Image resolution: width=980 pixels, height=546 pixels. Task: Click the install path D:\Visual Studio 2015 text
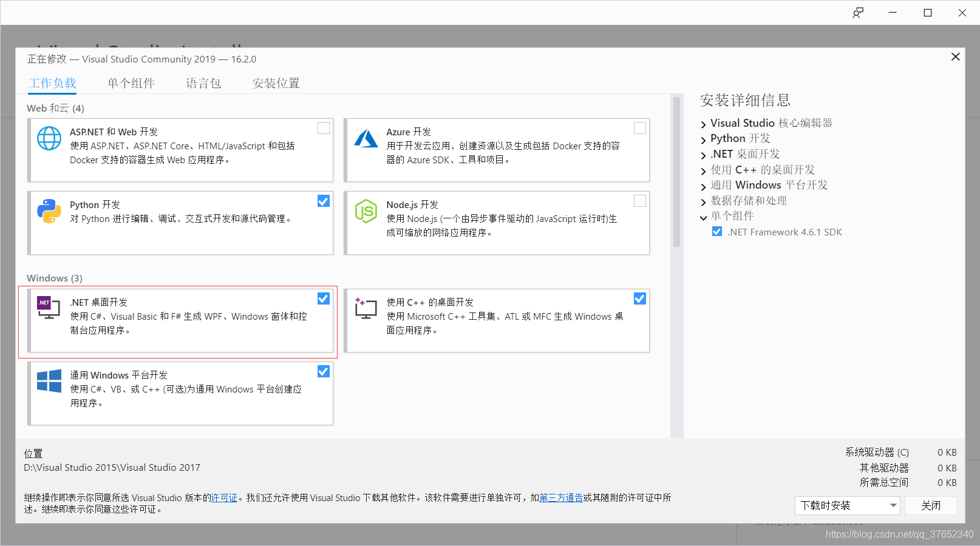112,467
